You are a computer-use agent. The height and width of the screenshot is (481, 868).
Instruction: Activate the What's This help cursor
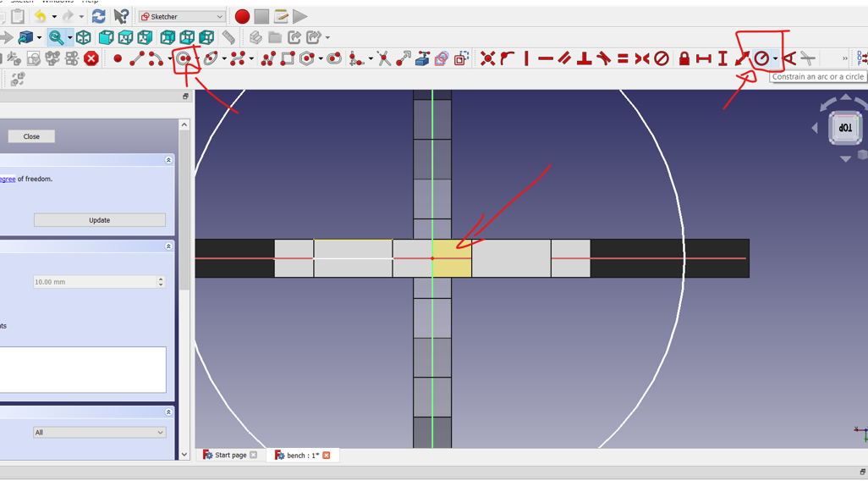pos(121,17)
